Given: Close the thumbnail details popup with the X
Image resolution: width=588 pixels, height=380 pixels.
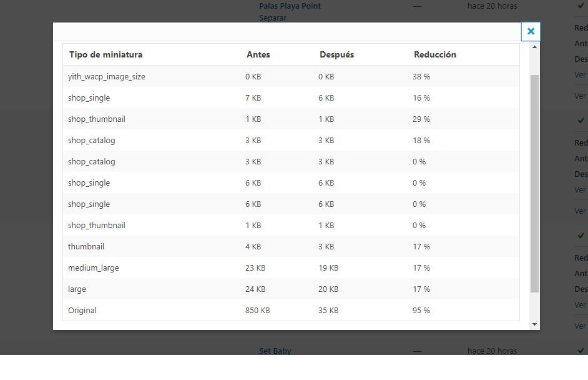Looking at the screenshot, I should click(531, 31).
